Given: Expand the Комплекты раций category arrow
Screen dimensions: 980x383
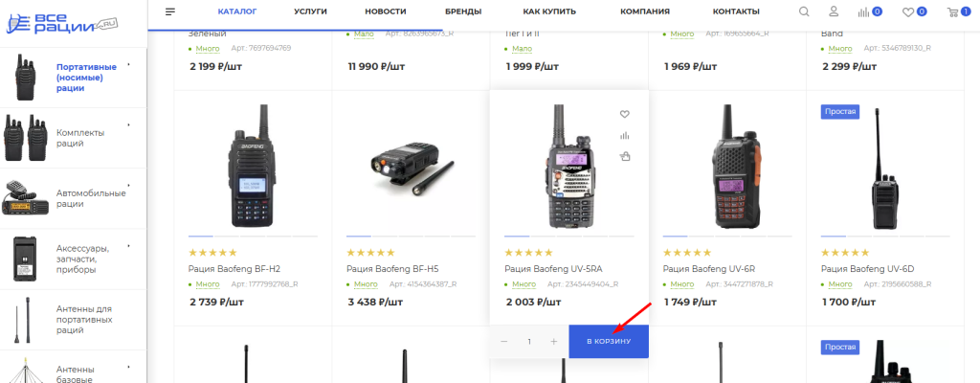Looking at the screenshot, I should click(x=128, y=124).
